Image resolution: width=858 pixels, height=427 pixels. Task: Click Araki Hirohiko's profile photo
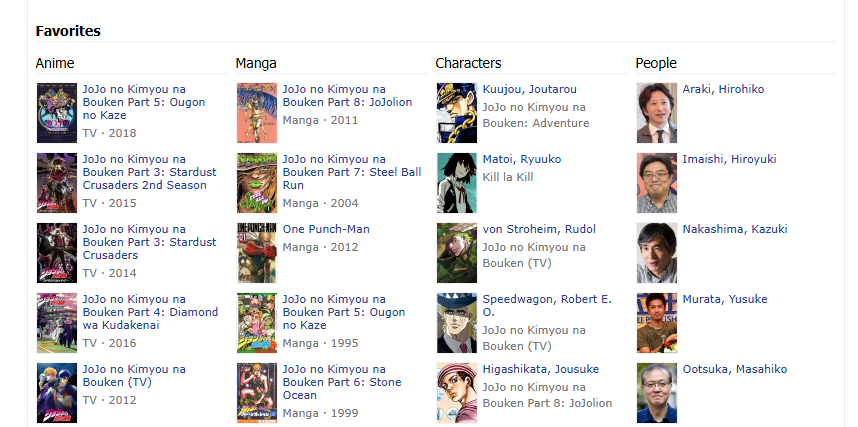click(657, 113)
